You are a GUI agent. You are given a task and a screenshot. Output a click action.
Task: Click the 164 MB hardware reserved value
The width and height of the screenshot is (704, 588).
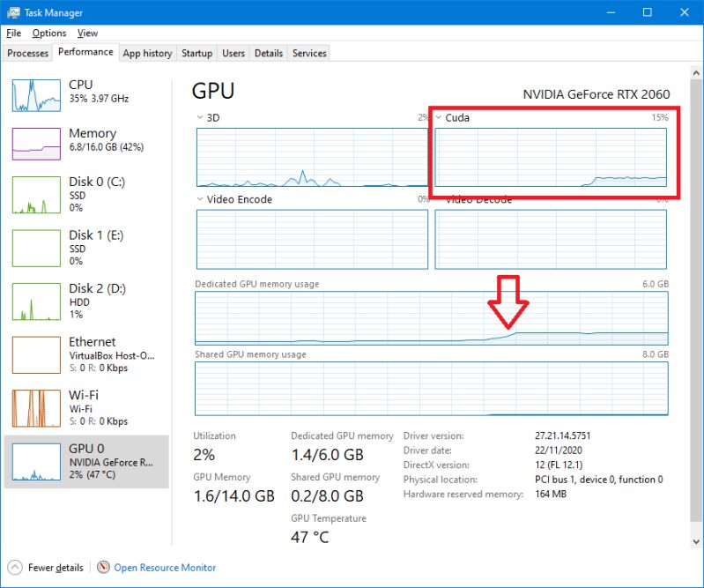coord(551,495)
